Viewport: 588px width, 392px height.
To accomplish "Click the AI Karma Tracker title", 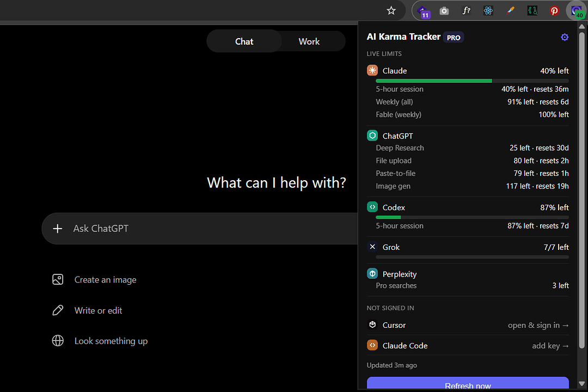I will click(x=403, y=37).
